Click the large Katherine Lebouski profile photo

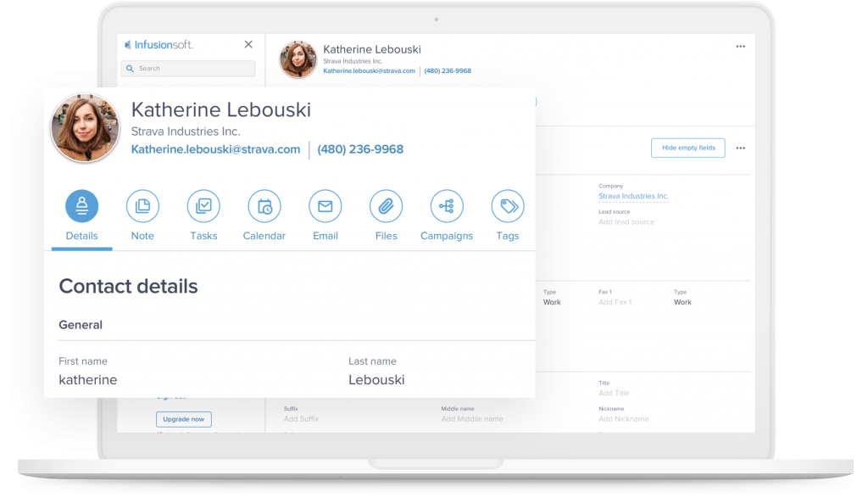point(85,128)
